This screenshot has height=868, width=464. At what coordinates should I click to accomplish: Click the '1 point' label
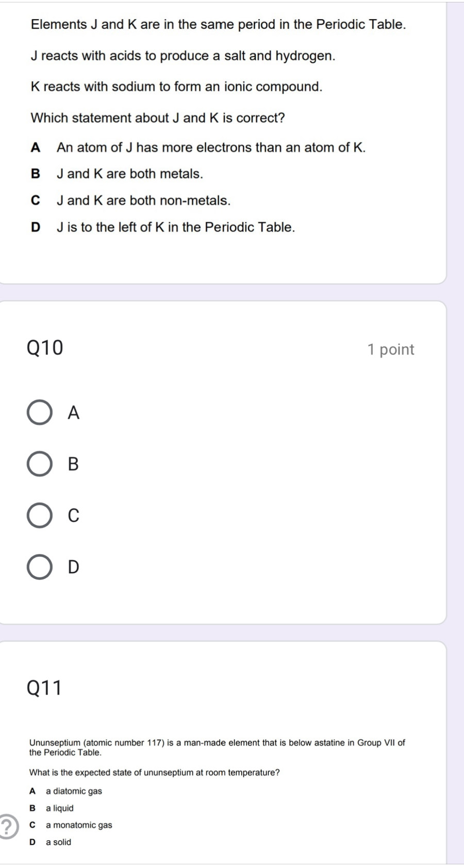[x=391, y=350]
